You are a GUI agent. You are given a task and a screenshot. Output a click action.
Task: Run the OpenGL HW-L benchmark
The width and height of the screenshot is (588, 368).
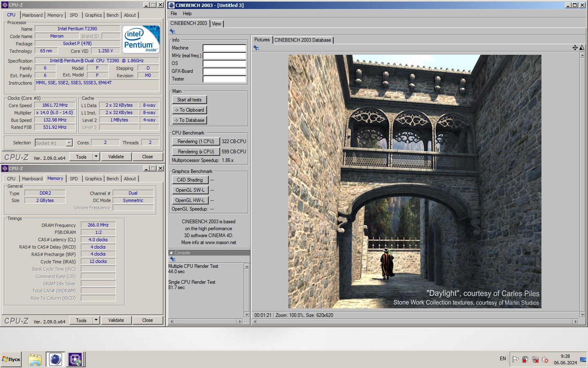click(190, 200)
